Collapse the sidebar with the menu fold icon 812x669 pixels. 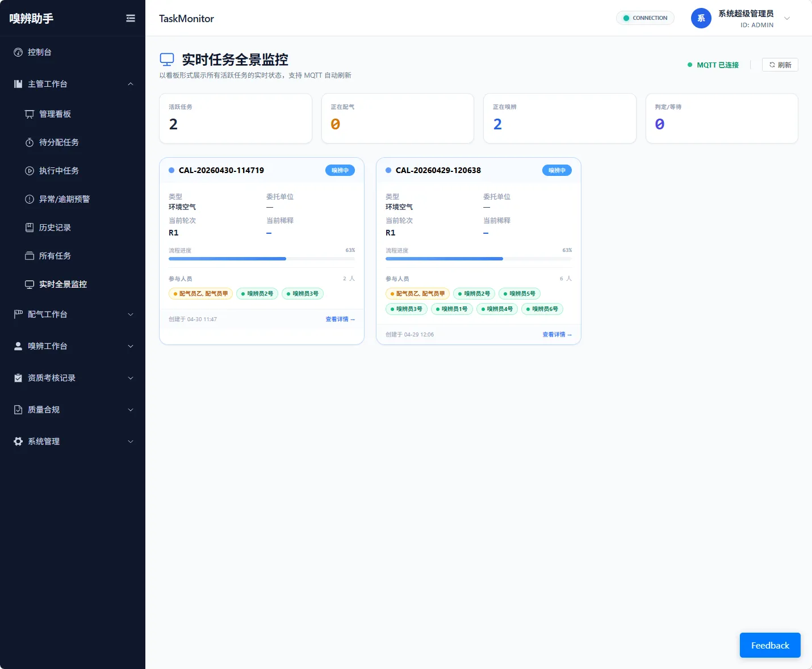coord(131,18)
